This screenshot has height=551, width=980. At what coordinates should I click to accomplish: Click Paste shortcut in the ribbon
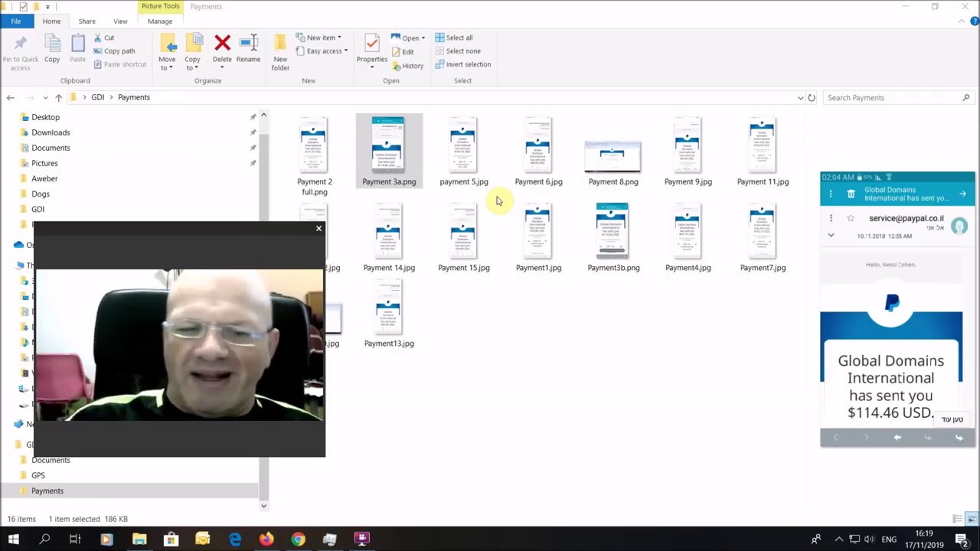pos(119,64)
